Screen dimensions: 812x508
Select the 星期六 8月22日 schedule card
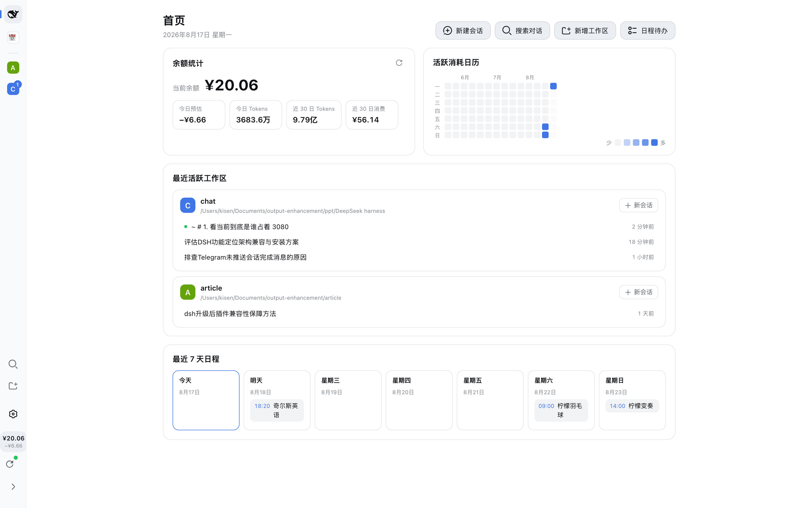point(561,400)
